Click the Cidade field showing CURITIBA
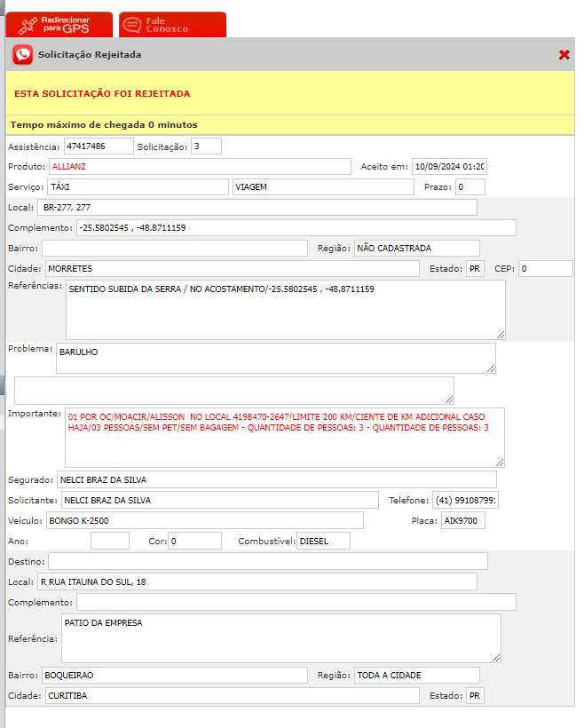Image resolution: width=584 pixels, height=728 pixels. point(233,695)
